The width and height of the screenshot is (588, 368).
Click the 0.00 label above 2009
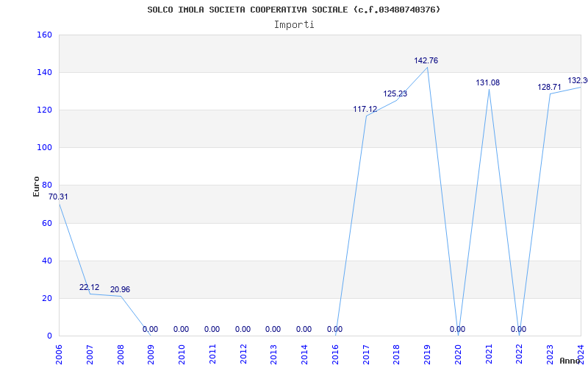point(150,329)
